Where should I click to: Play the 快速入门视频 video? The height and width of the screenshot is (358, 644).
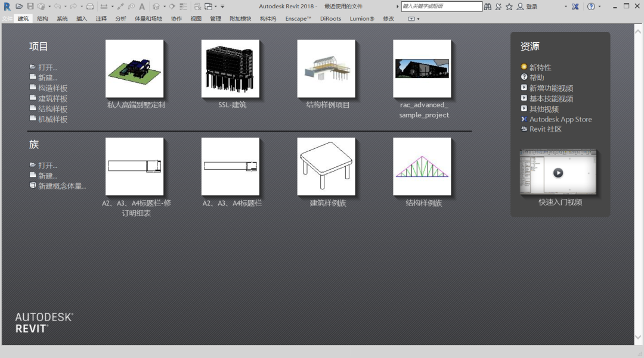pyautogui.click(x=558, y=172)
